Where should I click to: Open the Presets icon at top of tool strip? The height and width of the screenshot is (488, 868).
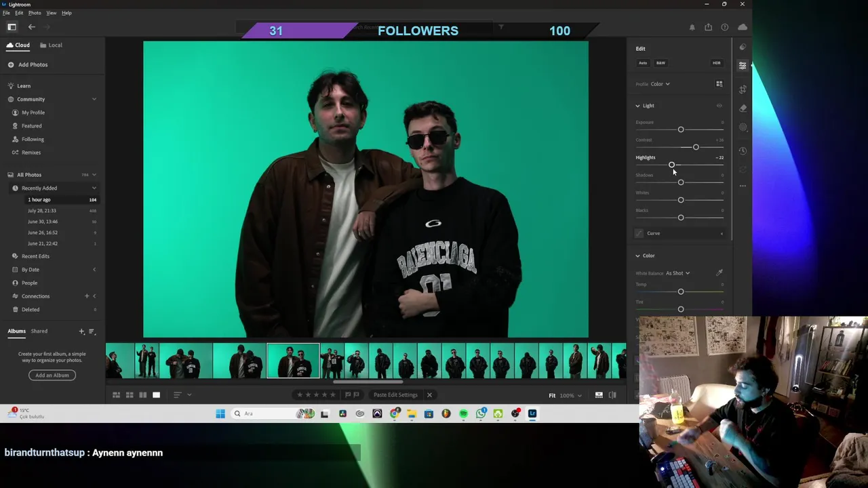743,47
